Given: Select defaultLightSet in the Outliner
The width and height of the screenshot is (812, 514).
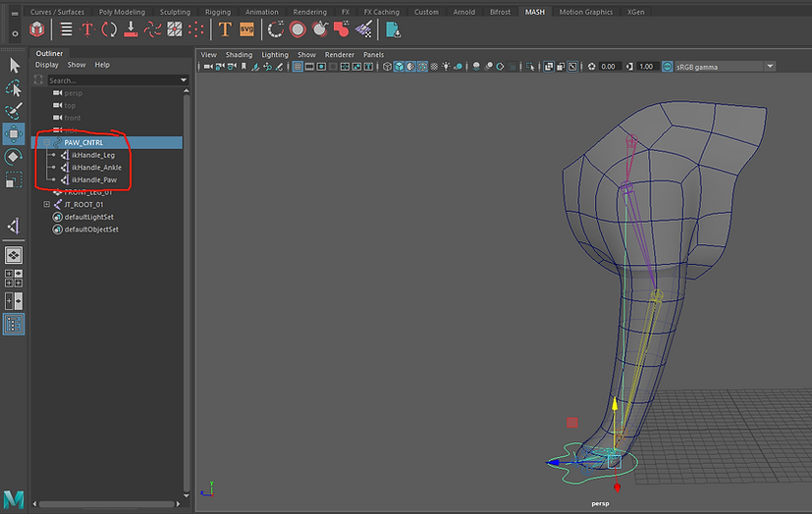Looking at the screenshot, I should click(88, 217).
